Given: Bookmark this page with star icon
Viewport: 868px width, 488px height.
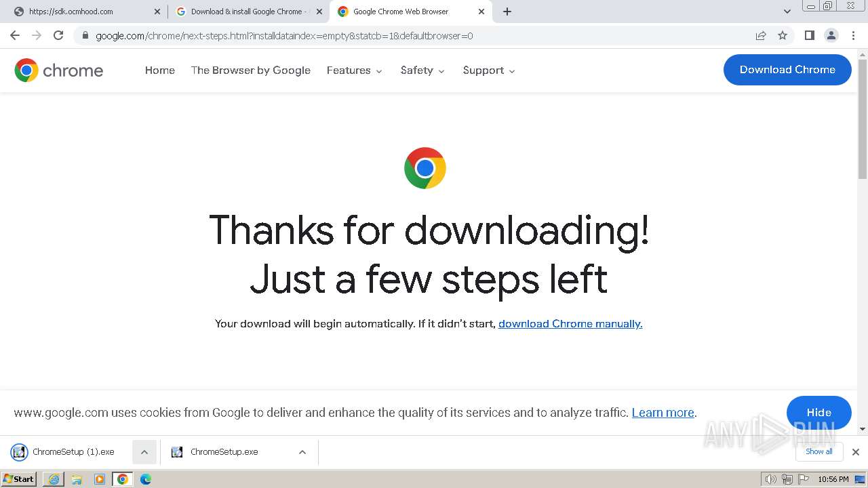Looking at the screenshot, I should [x=783, y=35].
